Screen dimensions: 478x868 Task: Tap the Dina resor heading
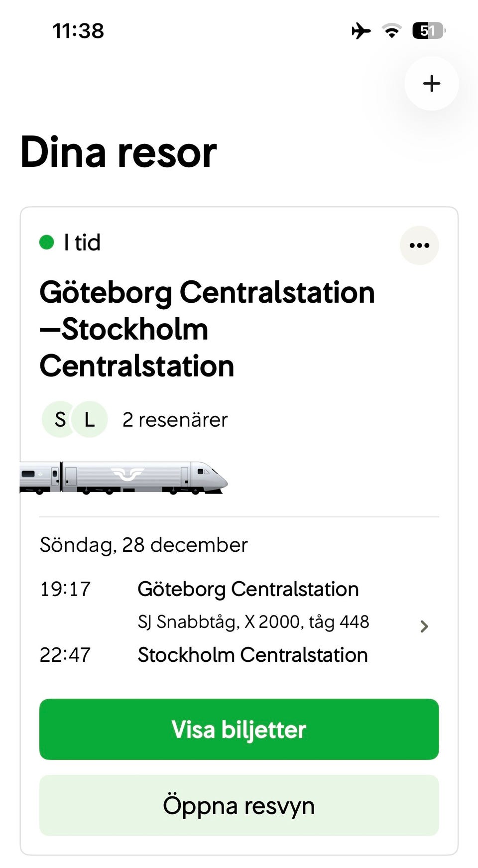119,152
